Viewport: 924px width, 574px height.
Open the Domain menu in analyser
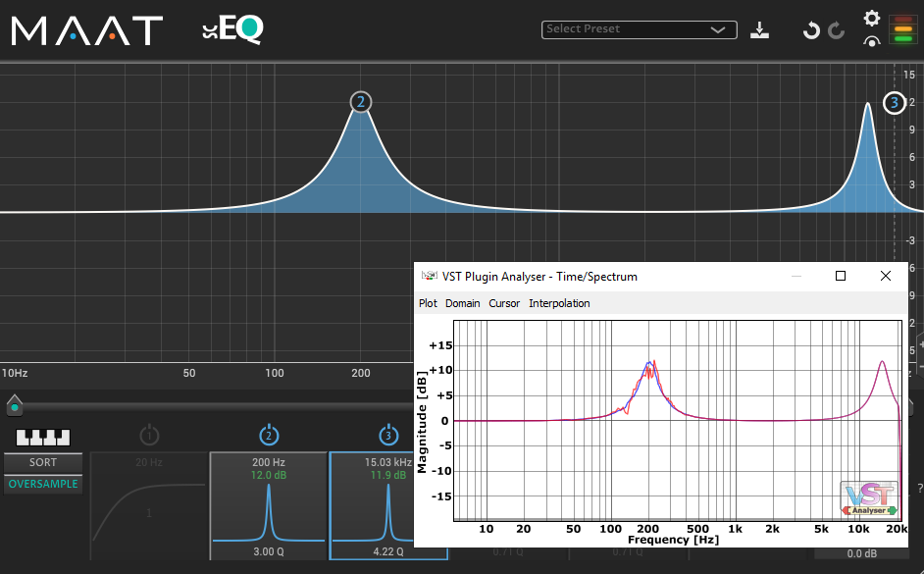tap(463, 303)
